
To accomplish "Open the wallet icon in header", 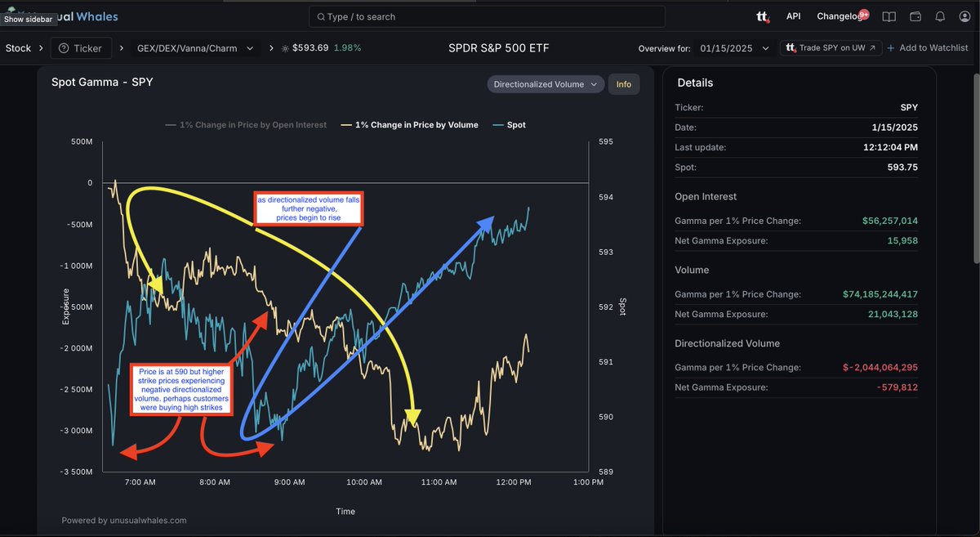I will (x=915, y=16).
